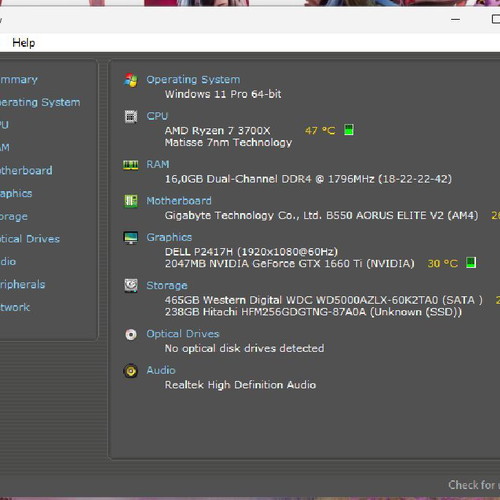Screen dimensions: 500x500
Task: Click the Windows 11 Pro 64-bit text
Action: [x=223, y=94]
